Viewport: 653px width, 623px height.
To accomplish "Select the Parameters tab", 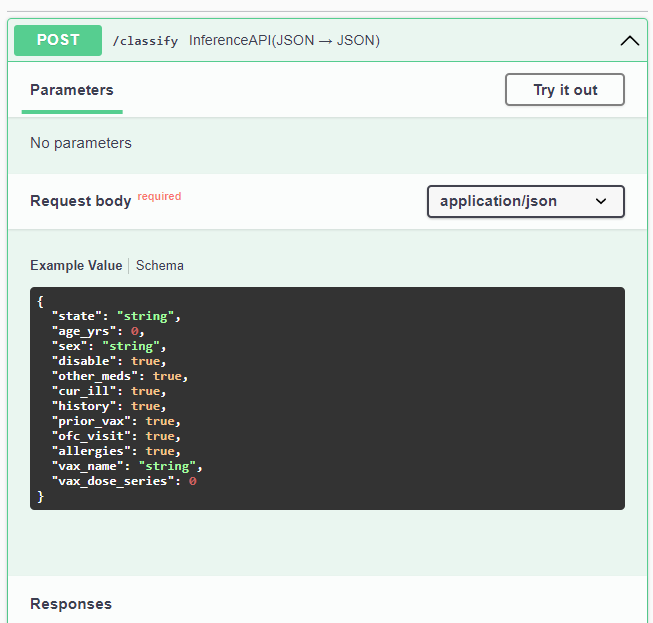I will [x=72, y=90].
